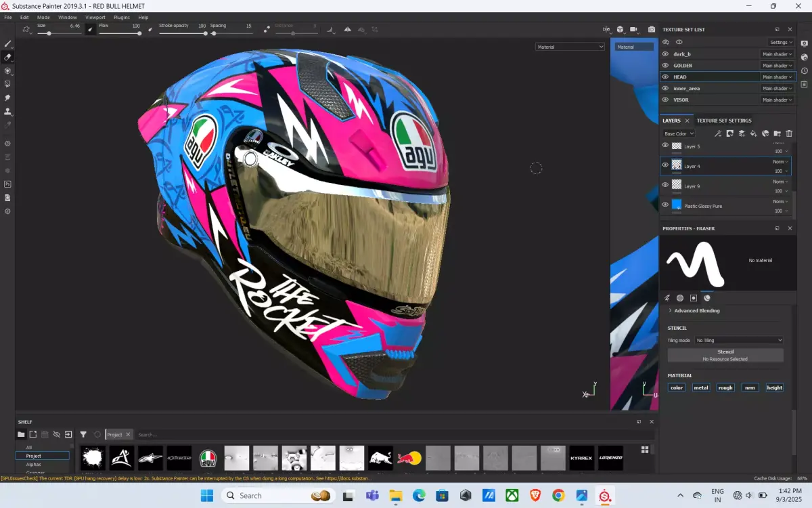Screen dimensions: 812x508
Task: Open Main shader dropdown for VISOR
Action: coord(777,100)
